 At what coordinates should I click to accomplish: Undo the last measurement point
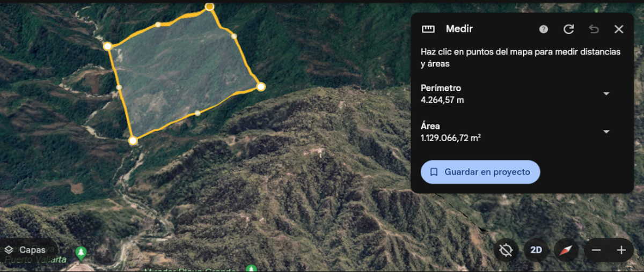coord(594,30)
